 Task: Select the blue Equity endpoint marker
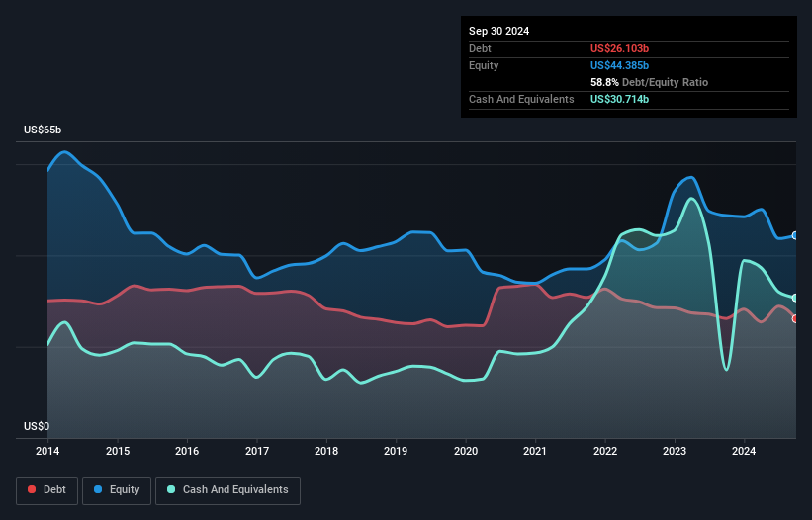795,236
